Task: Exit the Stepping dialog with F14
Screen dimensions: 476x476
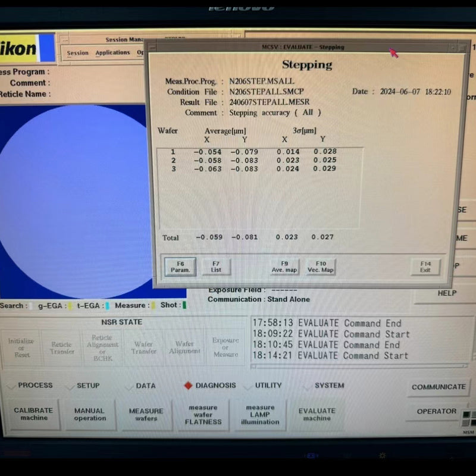Action: click(x=425, y=267)
